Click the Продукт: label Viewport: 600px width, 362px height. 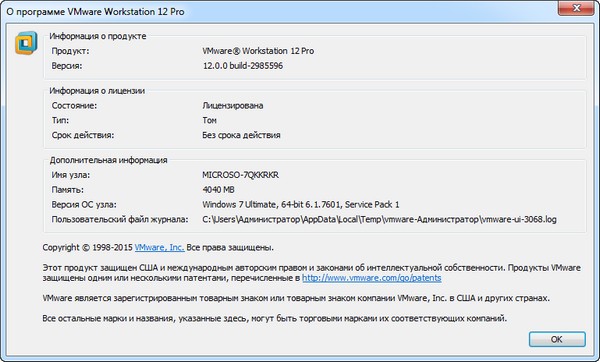click(x=70, y=51)
